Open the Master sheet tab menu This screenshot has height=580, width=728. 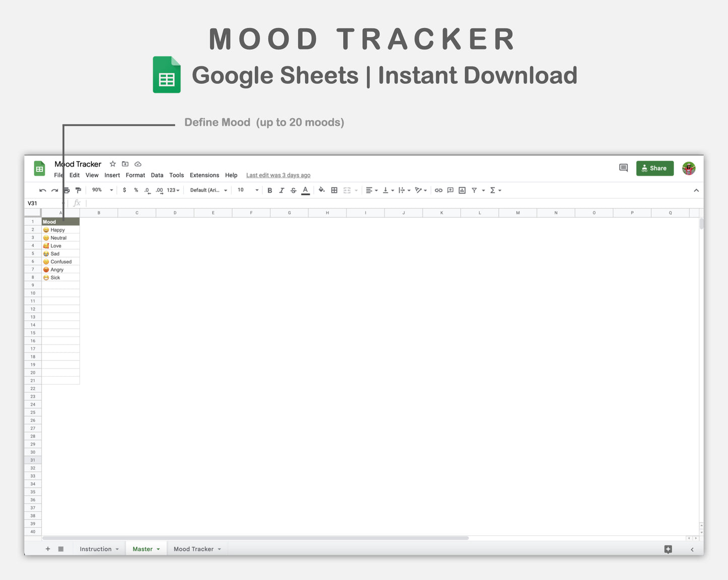(x=158, y=549)
